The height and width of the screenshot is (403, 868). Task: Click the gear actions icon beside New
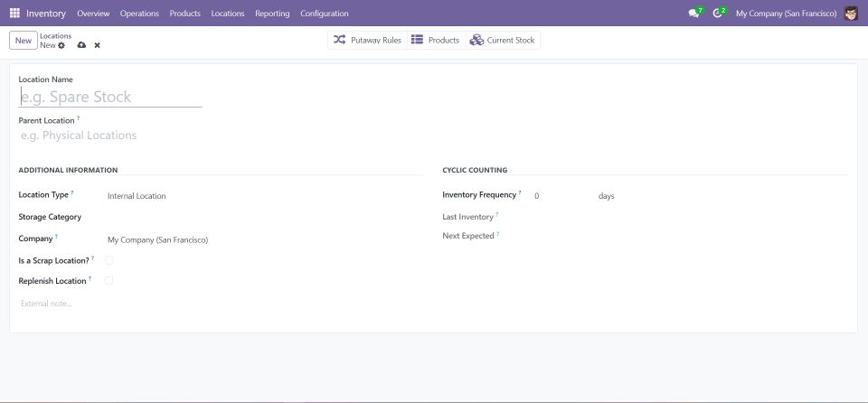pyautogui.click(x=61, y=45)
